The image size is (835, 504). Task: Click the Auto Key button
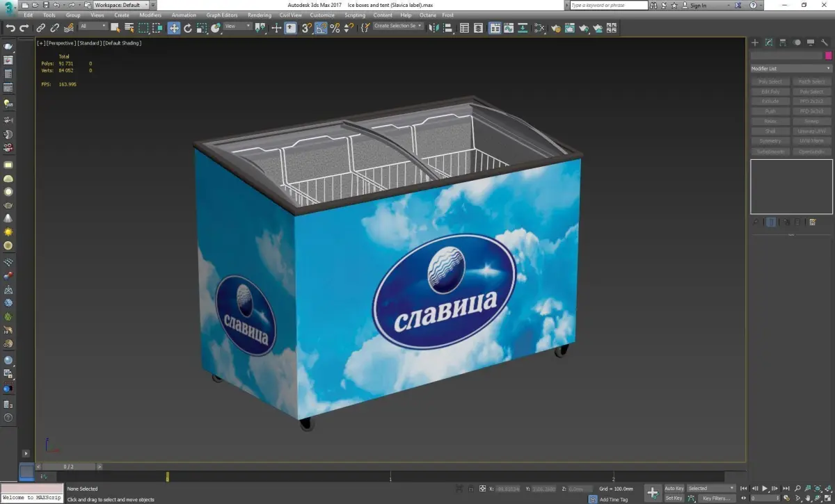pos(674,488)
